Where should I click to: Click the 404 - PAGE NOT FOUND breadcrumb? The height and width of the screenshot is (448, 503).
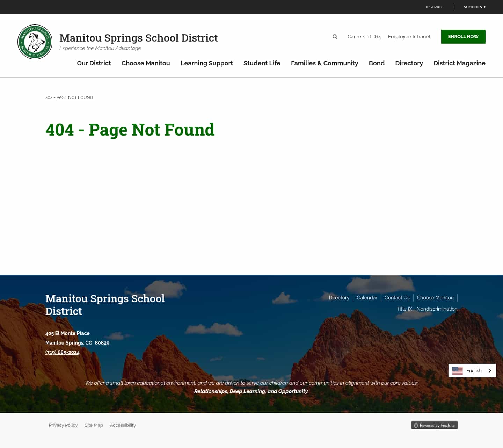coord(69,97)
